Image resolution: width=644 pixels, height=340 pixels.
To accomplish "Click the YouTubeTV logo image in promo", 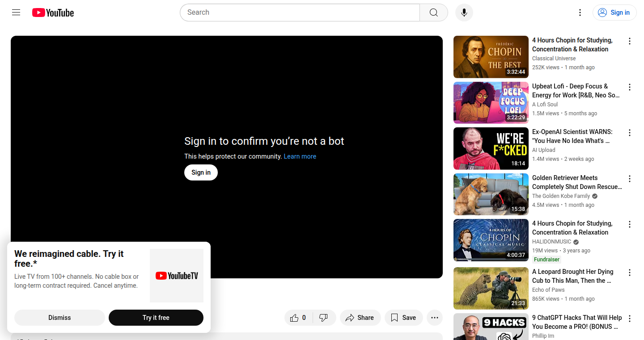I will (x=177, y=276).
